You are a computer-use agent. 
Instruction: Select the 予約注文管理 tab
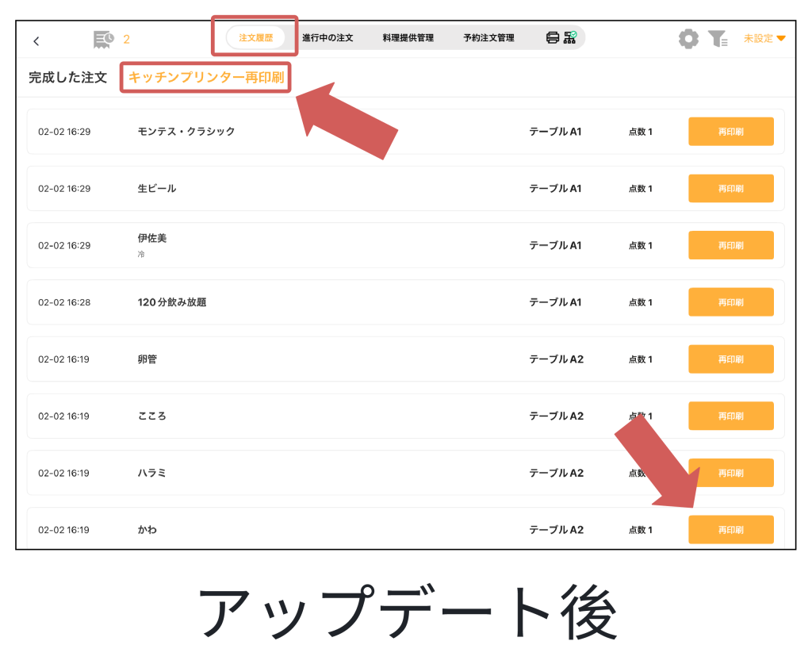488,37
